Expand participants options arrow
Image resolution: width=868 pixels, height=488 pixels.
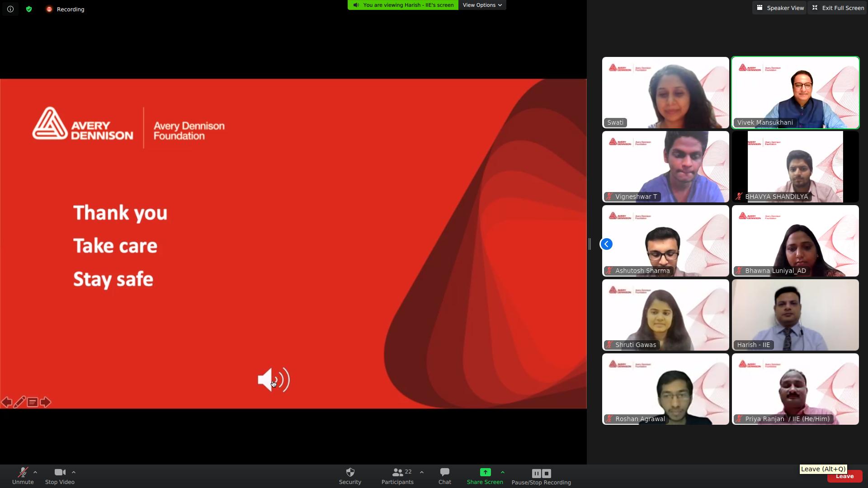pos(422,472)
